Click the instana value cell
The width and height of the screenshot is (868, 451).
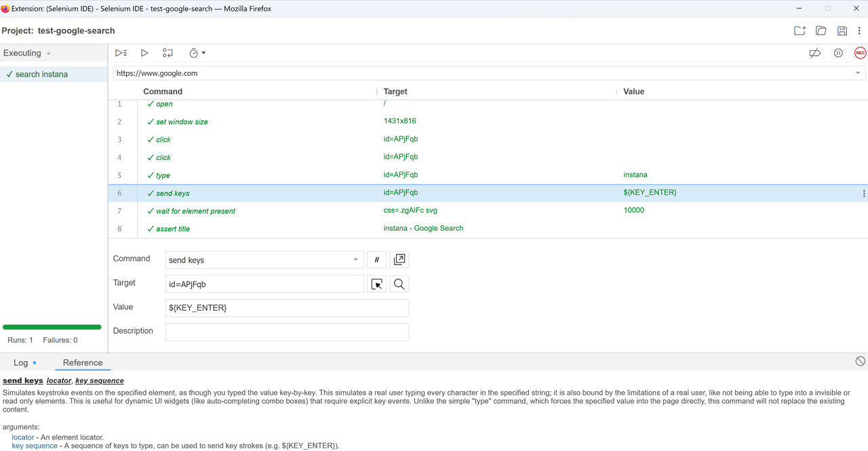[x=635, y=174]
